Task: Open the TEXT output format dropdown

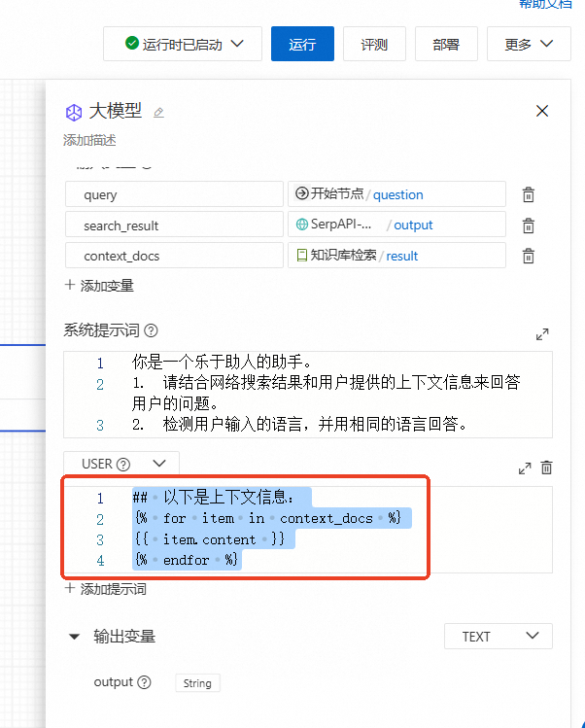Action: click(499, 637)
